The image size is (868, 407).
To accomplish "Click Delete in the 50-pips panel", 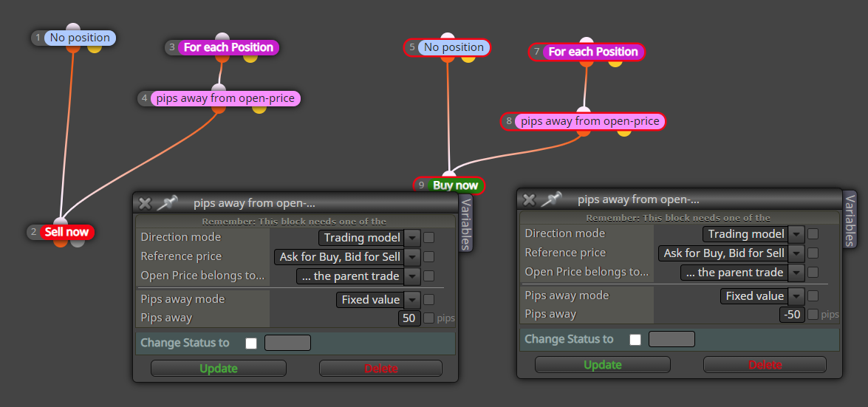I will 381,369.
